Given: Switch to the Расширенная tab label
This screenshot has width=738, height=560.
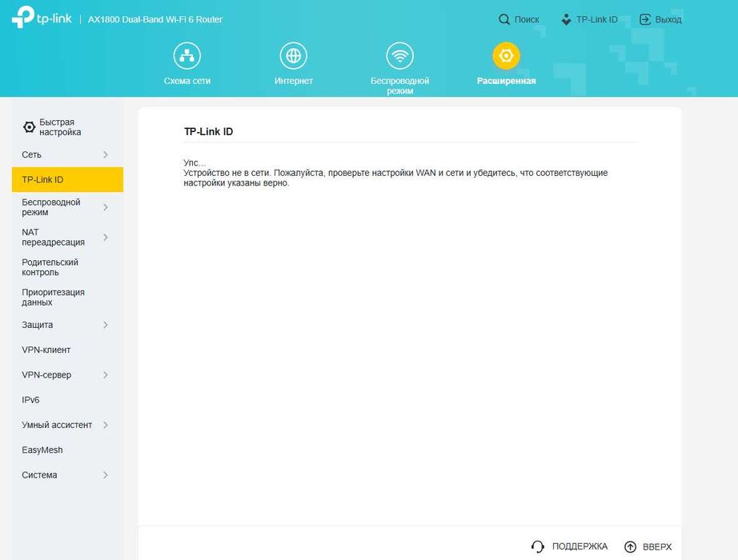Looking at the screenshot, I should click(x=506, y=81).
